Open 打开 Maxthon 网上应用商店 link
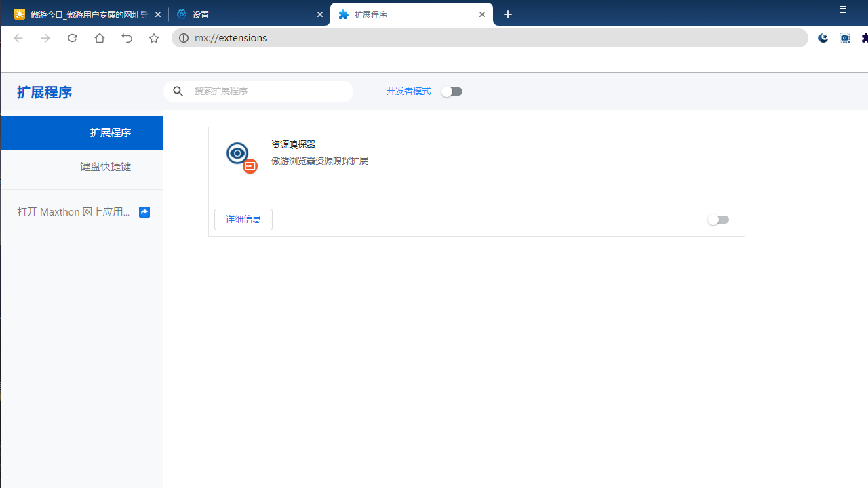The height and width of the screenshot is (488, 868). coord(73,211)
